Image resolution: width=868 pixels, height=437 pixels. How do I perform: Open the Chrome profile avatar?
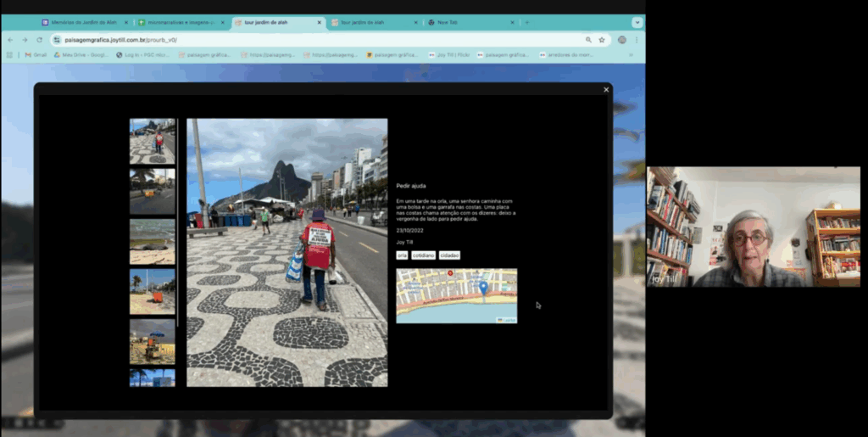622,40
